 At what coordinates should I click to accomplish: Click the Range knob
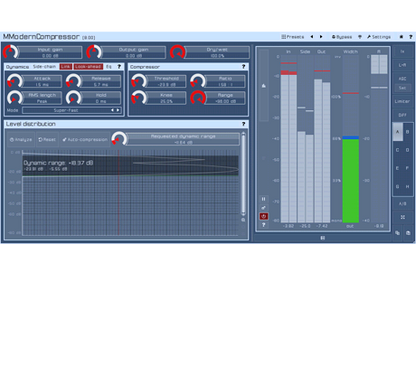coord(198,98)
